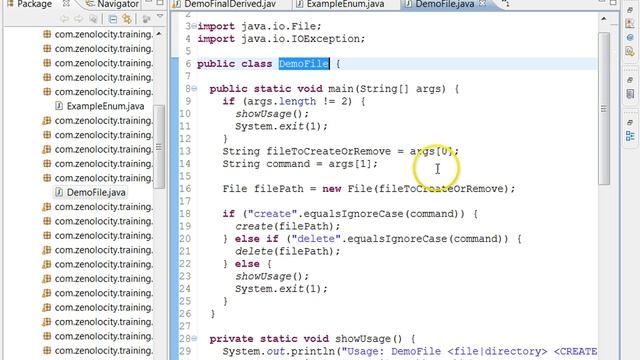Screen dimensions: 640x360
Task: Click 'main(String[] args)' on line 8
Action: click(x=387, y=89)
